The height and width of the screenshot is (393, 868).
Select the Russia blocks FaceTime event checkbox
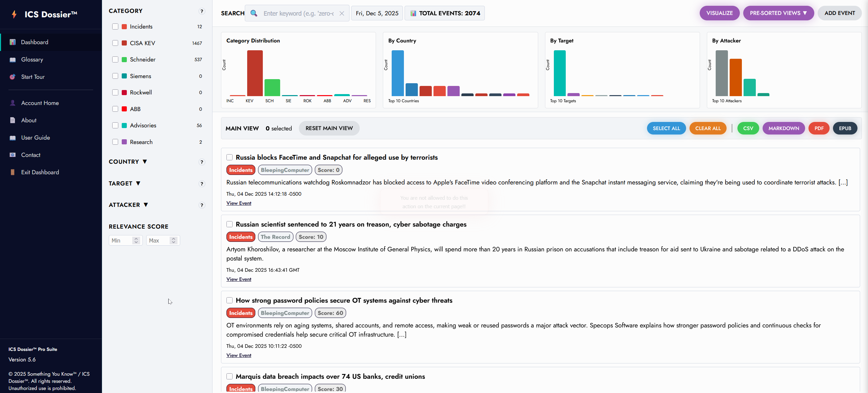(x=229, y=157)
